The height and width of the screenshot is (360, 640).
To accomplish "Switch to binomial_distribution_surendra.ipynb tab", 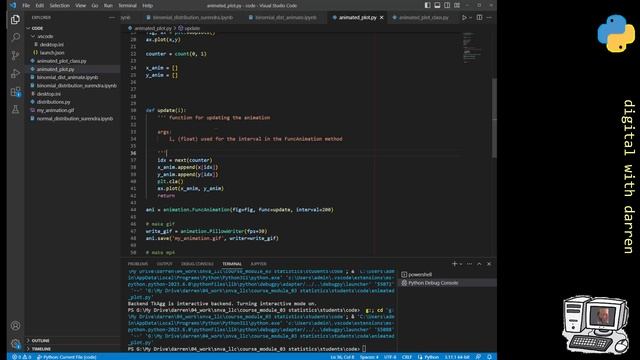I will coord(193,18).
